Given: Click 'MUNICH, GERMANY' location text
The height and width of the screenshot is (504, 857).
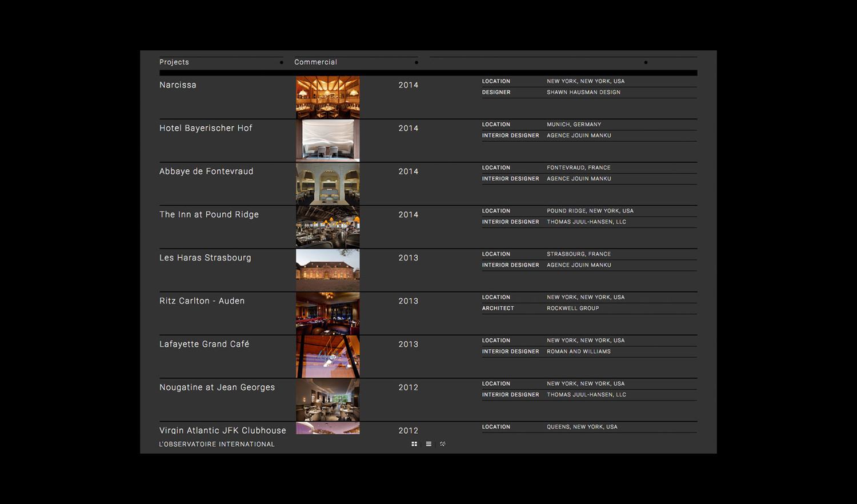Looking at the screenshot, I should click(574, 125).
